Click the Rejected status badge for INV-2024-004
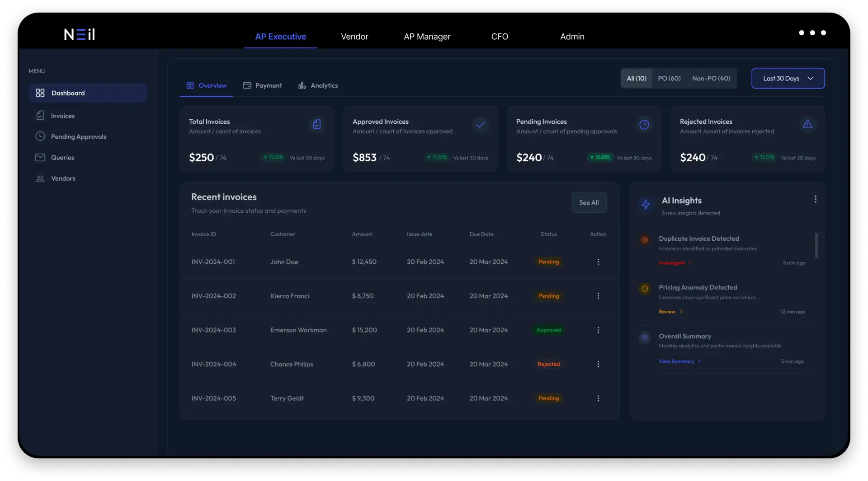Image resolution: width=868 pixels, height=481 pixels. (548, 364)
